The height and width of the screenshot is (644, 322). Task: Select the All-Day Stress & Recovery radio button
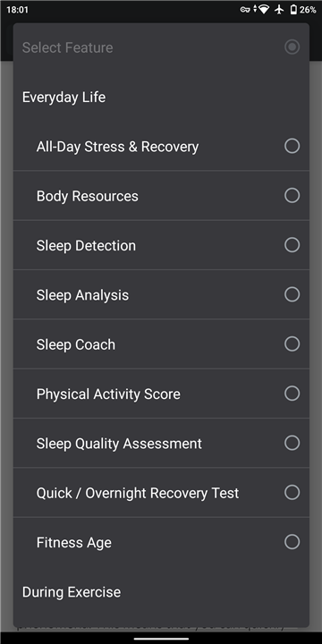point(292,146)
